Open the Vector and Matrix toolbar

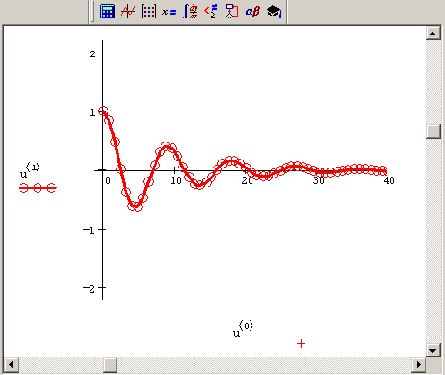[x=149, y=11]
